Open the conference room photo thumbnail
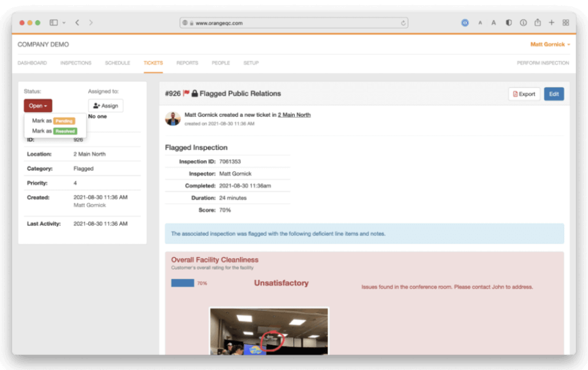This screenshot has width=588, height=370. (x=269, y=332)
